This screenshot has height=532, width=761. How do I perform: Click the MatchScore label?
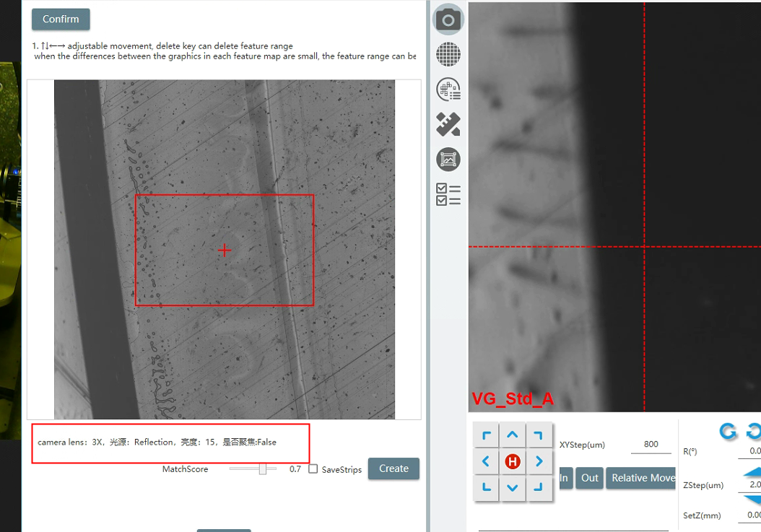click(x=185, y=469)
